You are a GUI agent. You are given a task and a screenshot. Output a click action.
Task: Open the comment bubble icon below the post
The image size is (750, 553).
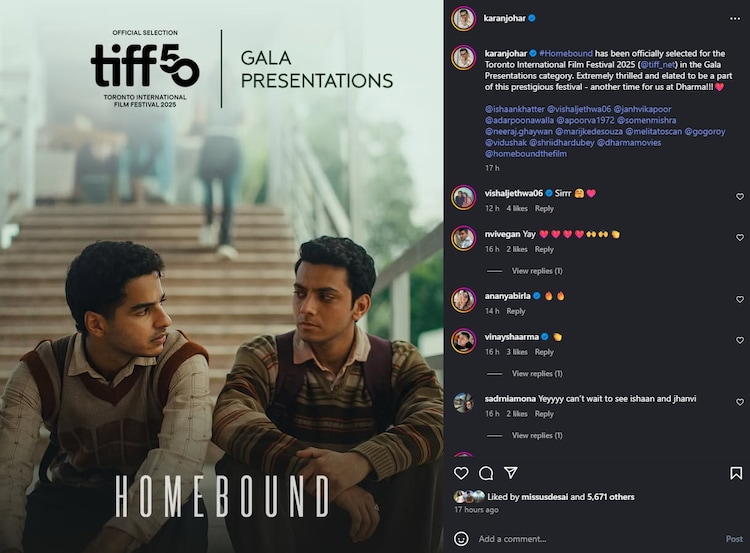point(486,473)
